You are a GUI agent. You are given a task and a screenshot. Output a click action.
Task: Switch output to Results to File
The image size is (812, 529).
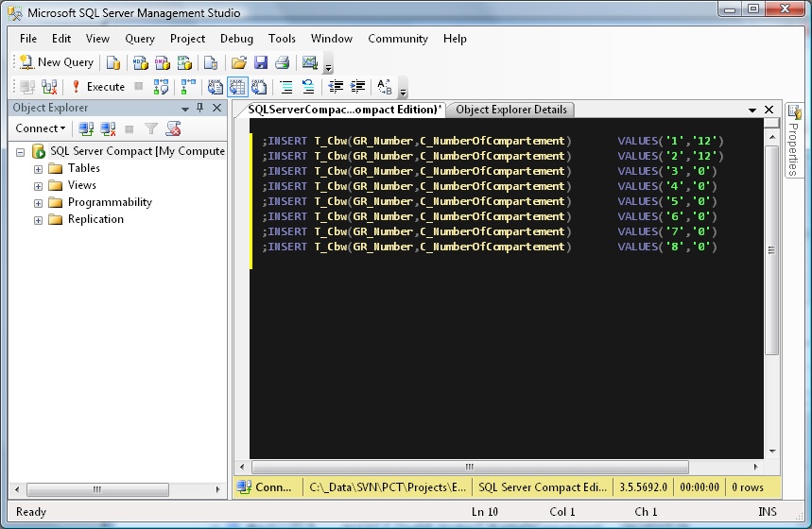pos(259,87)
